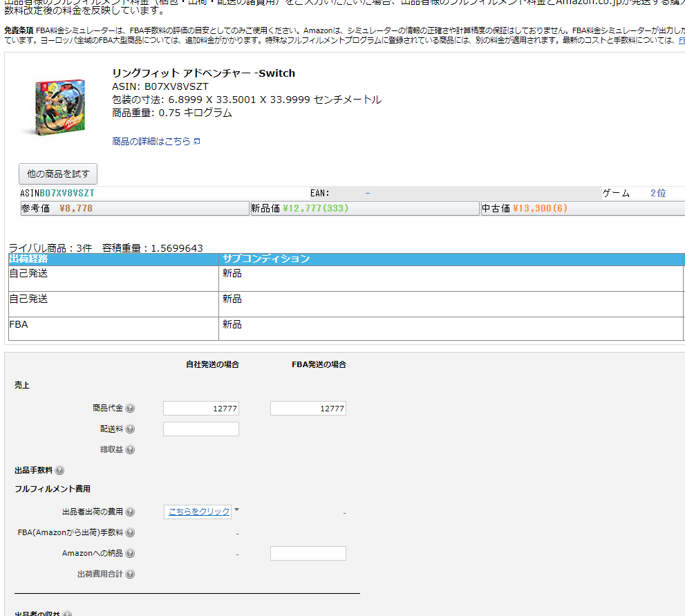
Task: Show help icon for Amazonへの納品
Action: (x=130, y=553)
